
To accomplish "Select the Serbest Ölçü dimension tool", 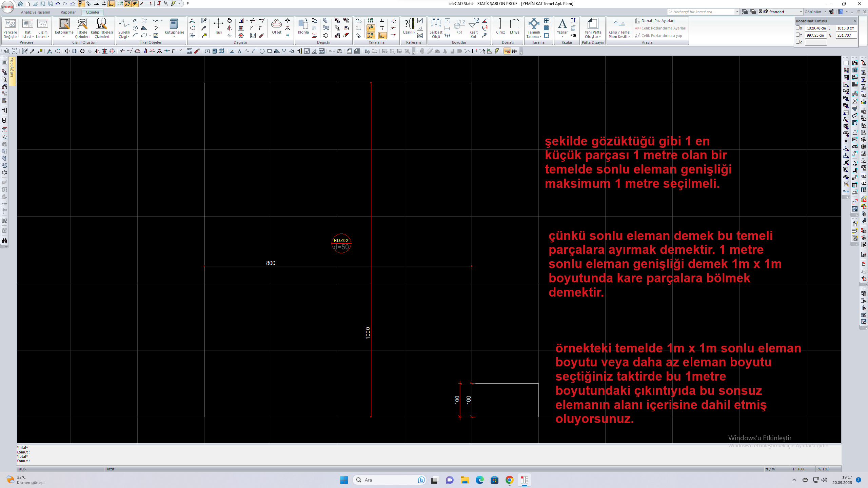I will pyautogui.click(x=436, y=28).
